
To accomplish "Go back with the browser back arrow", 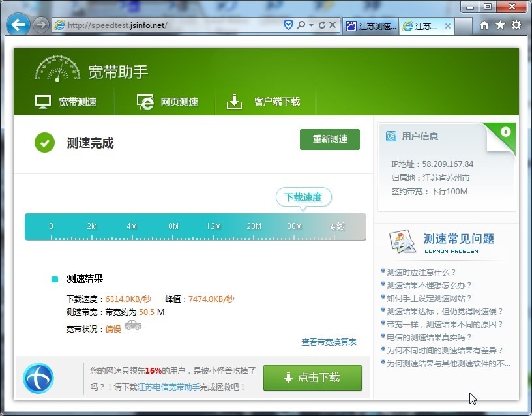I will (x=18, y=24).
